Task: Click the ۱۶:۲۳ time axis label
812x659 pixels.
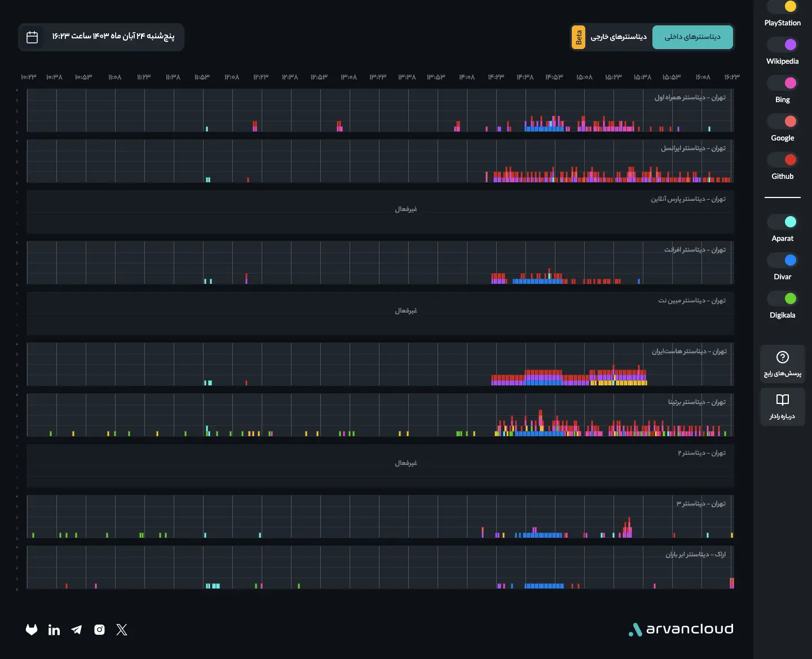Action: (732, 77)
